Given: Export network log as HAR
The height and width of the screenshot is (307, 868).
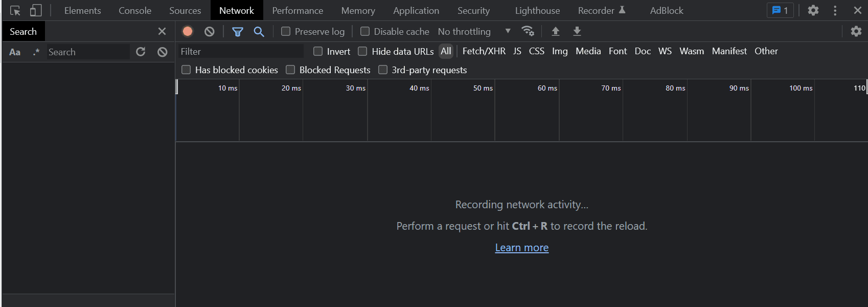Looking at the screenshot, I should [577, 31].
